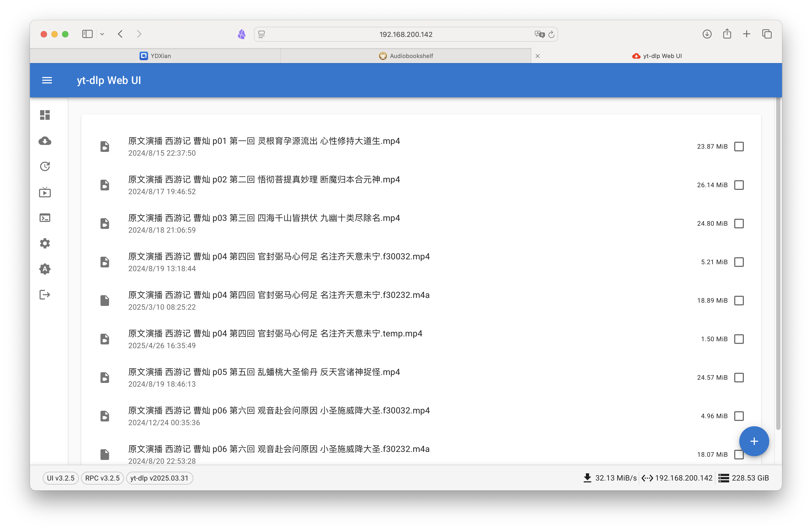Open p03 第三回 四海千山皆拱伏 file
Viewport: 812px width, 530px height.
tap(264, 218)
